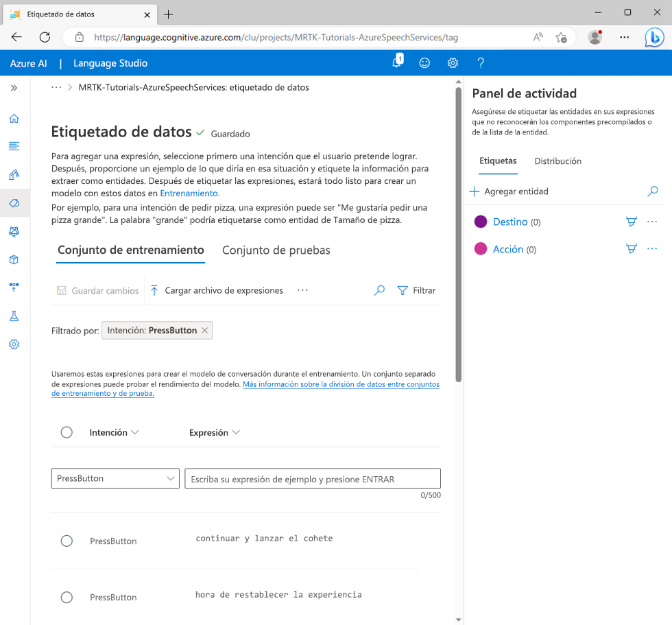Open the Acción entity
The width and height of the screenshot is (672, 625).
[508, 250]
